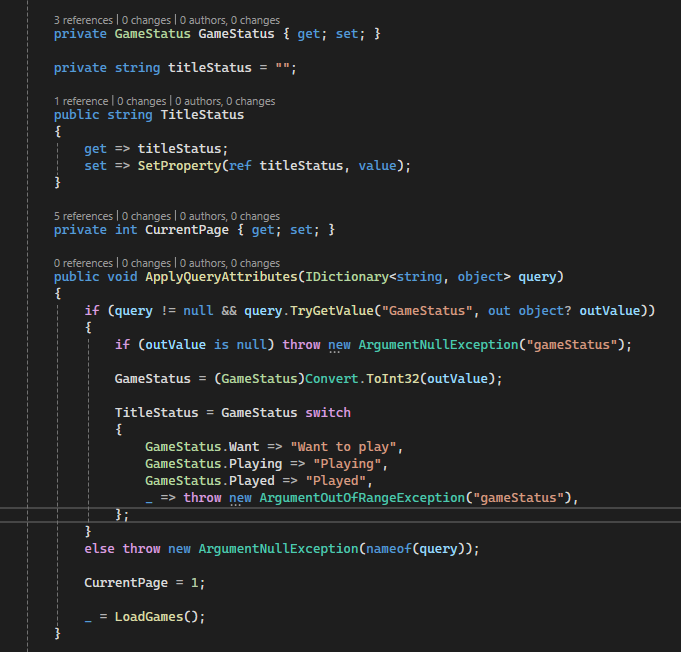
Task: Click the get accessor returning titleStatus
Action: coord(96,149)
